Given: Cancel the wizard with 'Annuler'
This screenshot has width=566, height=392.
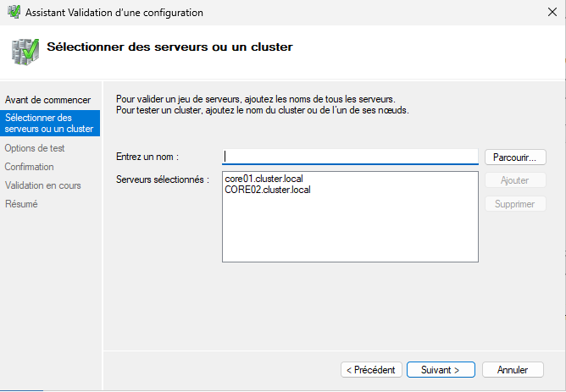Looking at the screenshot, I should 513,370.
